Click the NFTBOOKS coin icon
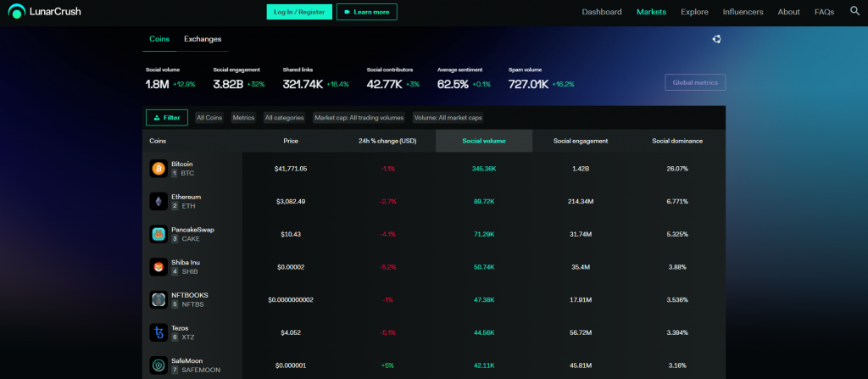Viewport: 868px width, 379px height. pos(159,300)
